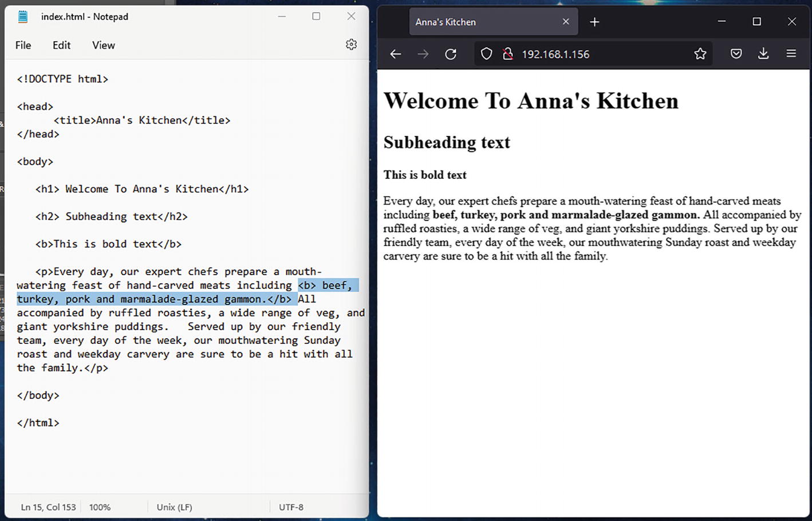The width and height of the screenshot is (812, 521).
Task: Click the Notepad app icon in title bar
Action: 23,17
